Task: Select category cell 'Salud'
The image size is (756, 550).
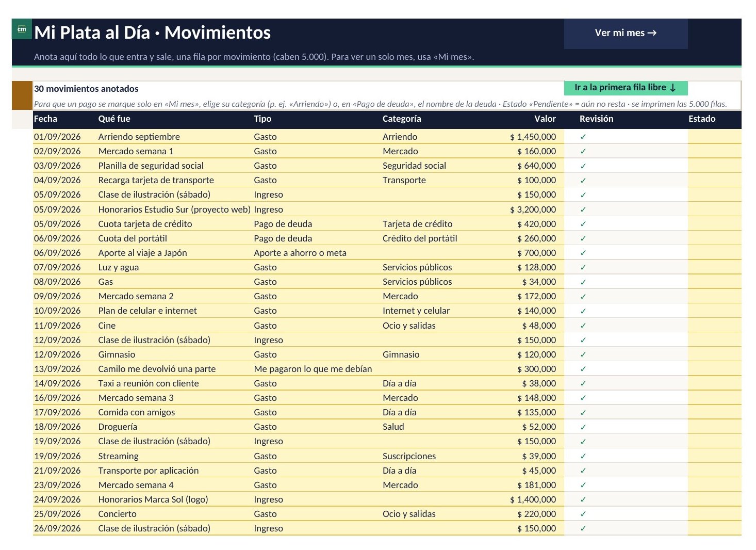Action: click(x=393, y=427)
